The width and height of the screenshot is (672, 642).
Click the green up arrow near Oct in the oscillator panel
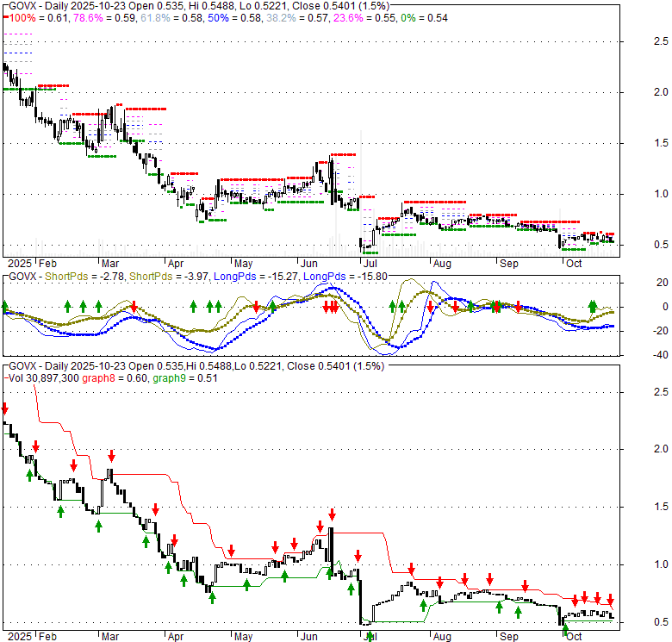click(593, 305)
